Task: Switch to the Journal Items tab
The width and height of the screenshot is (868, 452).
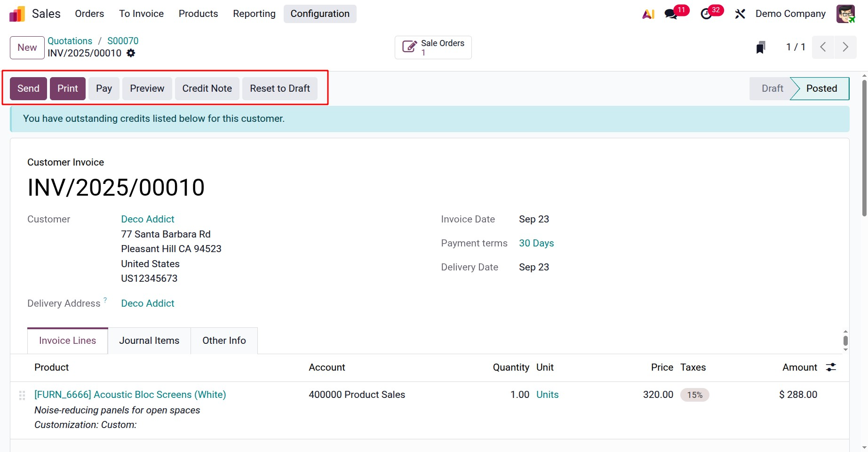Action: 149,341
